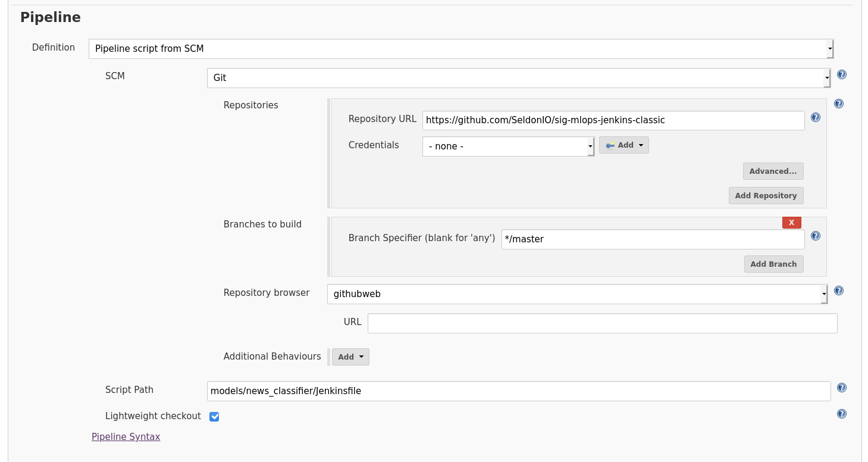Expand the SCM Git dropdown
This screenshot has height=462, width=868.
(x=518, y=78)
